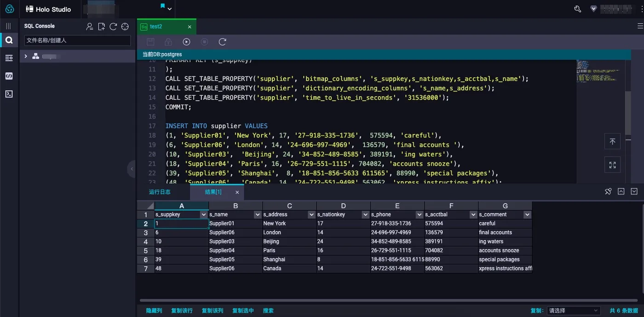
Task: Toggle fullscreen editor button
Action: pyautogui.click(x=612, y=165)
